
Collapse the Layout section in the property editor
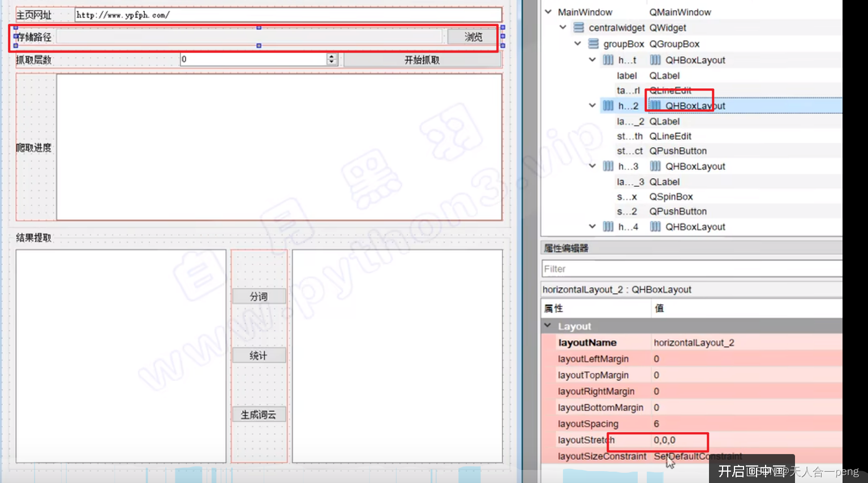click(547, 326)
